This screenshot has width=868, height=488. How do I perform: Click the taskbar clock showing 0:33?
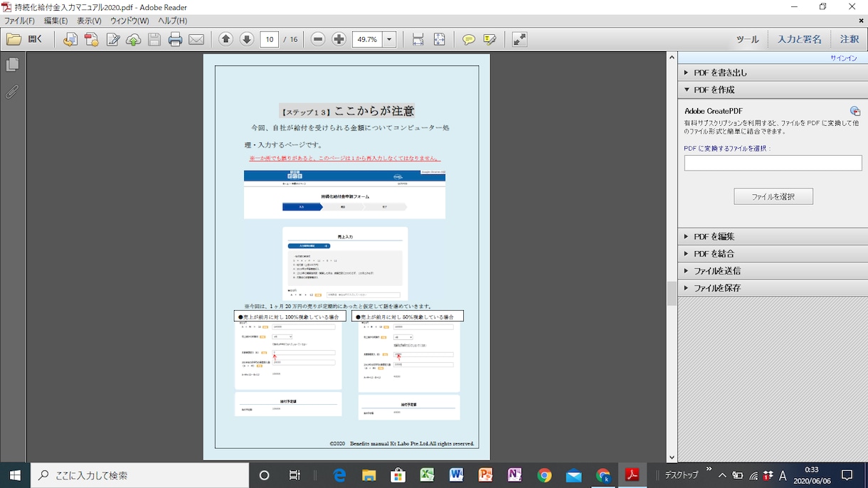click(811, 475)
